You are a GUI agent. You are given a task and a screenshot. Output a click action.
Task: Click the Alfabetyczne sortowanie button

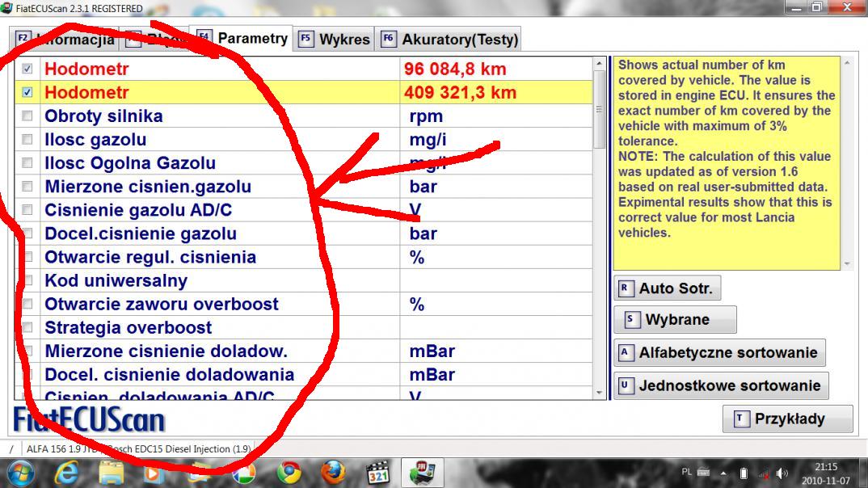[719, 353]
